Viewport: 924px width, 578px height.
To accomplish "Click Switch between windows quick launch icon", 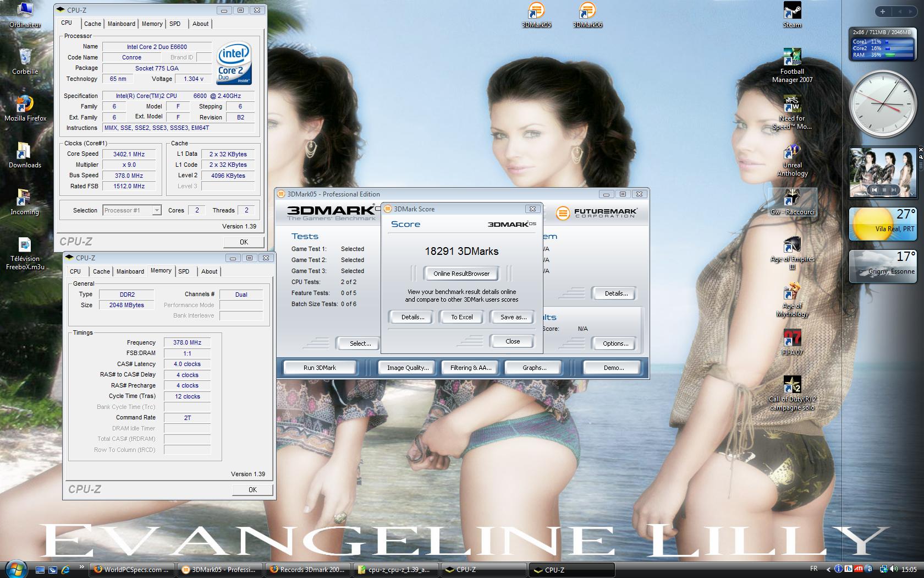I will pos(53,570).
